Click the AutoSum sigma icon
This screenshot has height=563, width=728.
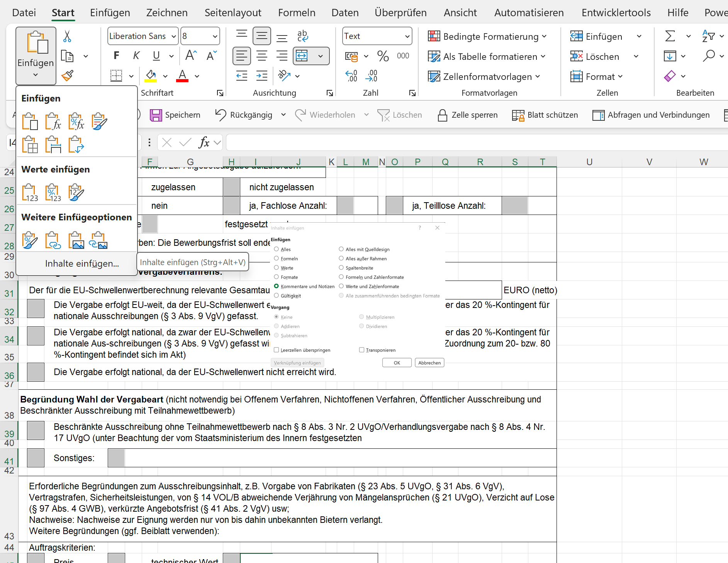(x=670, y=36)
